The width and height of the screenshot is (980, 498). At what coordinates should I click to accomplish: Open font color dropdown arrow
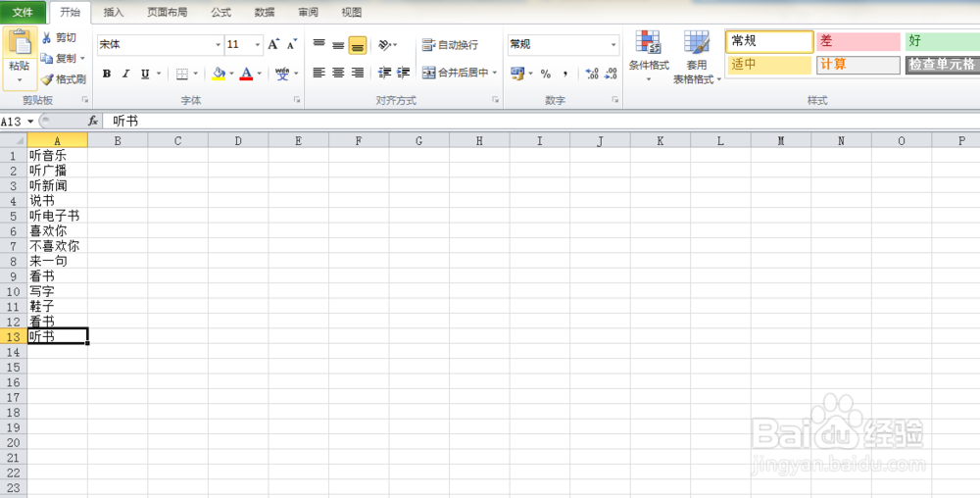pyautogui.click(x=260, y=74)
